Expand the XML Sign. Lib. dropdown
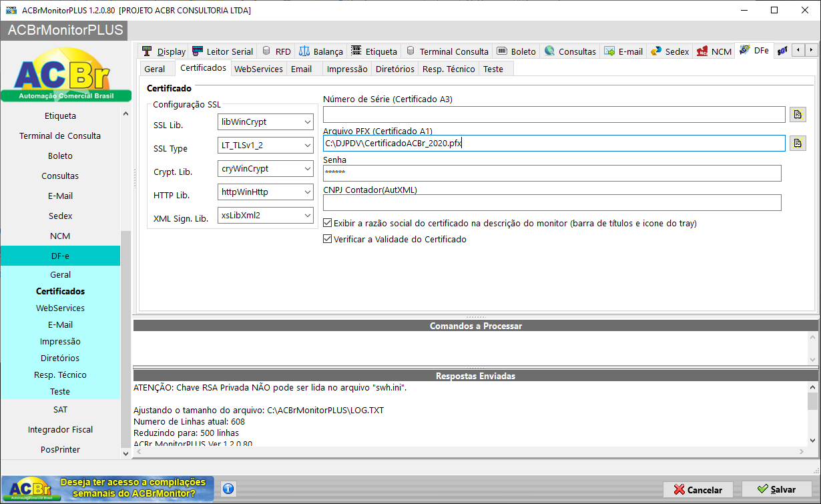 (x=266, y=216)
